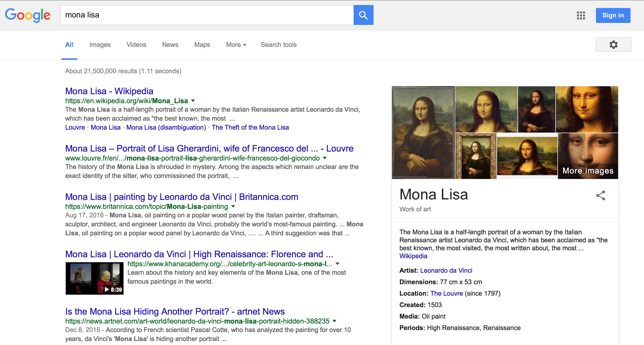This screenshot has width=644, height=345.
Task: Go to homepage via Google logo
Action: [28, 15]
